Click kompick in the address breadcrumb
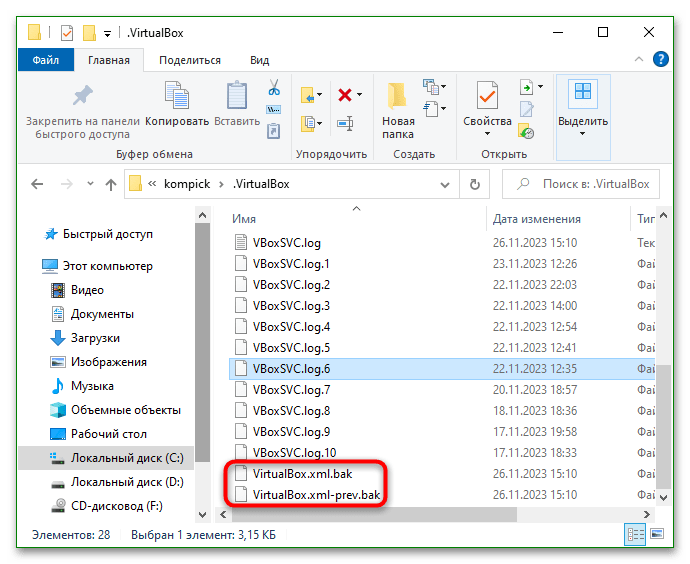This screenshot has width=690, height=564. (187, 184)
